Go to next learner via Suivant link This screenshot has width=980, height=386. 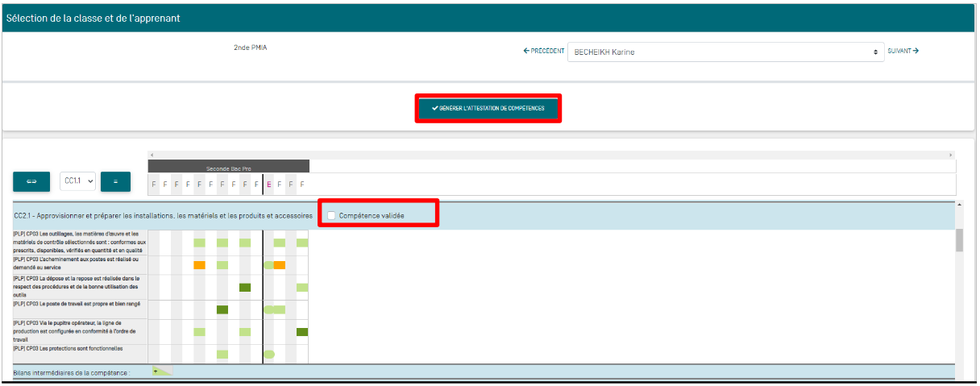coord(903,51)
